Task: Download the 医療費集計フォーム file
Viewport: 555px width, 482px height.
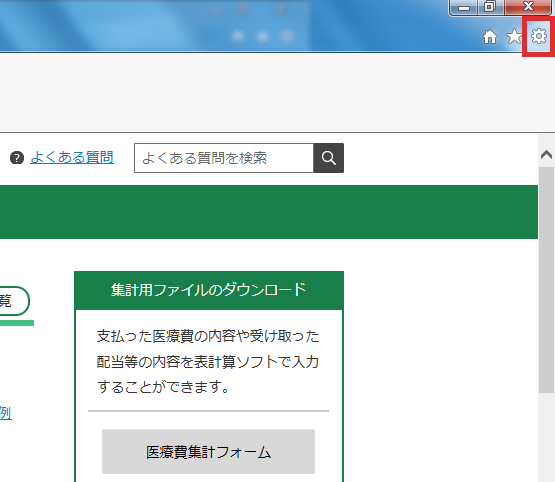Action: (x=208, y=452)
